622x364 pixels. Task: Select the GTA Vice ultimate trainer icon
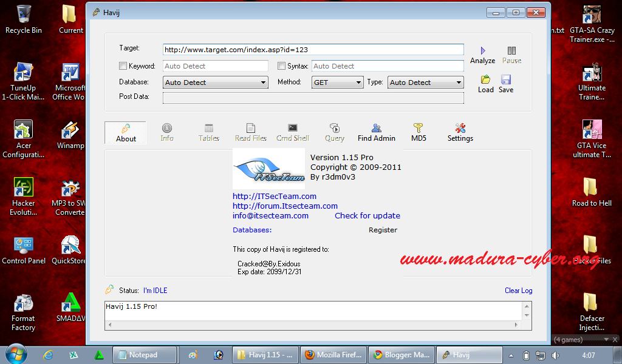592,139
